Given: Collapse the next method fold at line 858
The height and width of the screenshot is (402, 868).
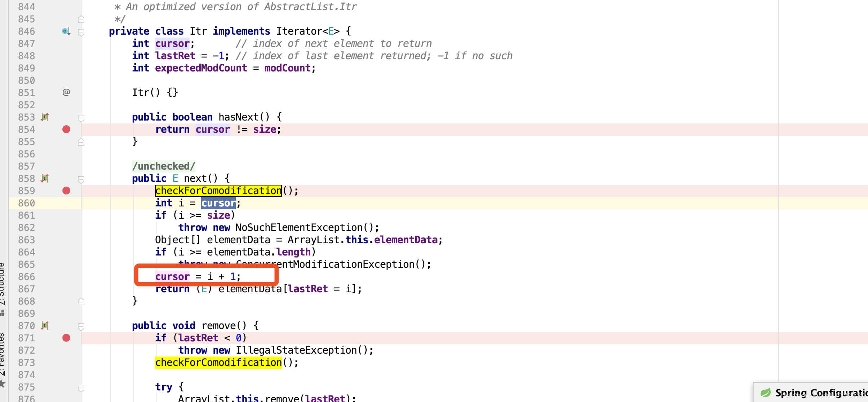Looking at the screenshot, I should pyautogui.click(x=81, y=179).
